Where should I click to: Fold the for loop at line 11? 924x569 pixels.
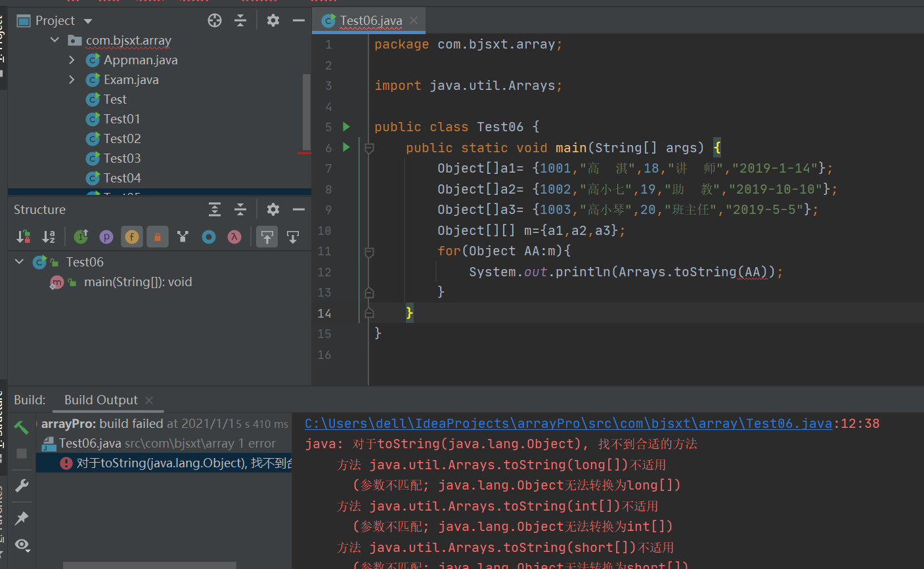[369, 251]
